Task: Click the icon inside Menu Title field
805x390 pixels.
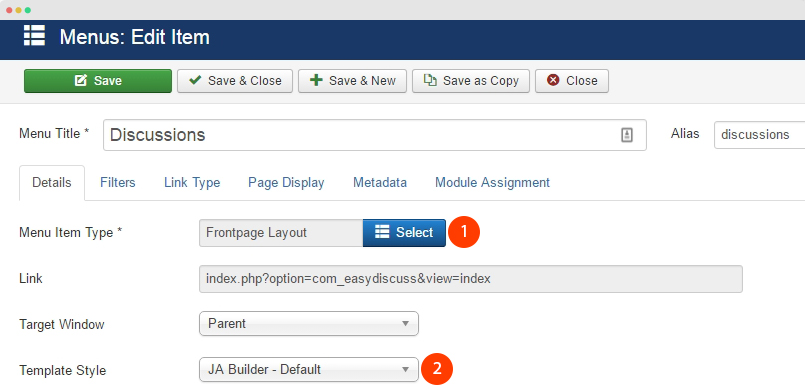Action: [627, 135]
